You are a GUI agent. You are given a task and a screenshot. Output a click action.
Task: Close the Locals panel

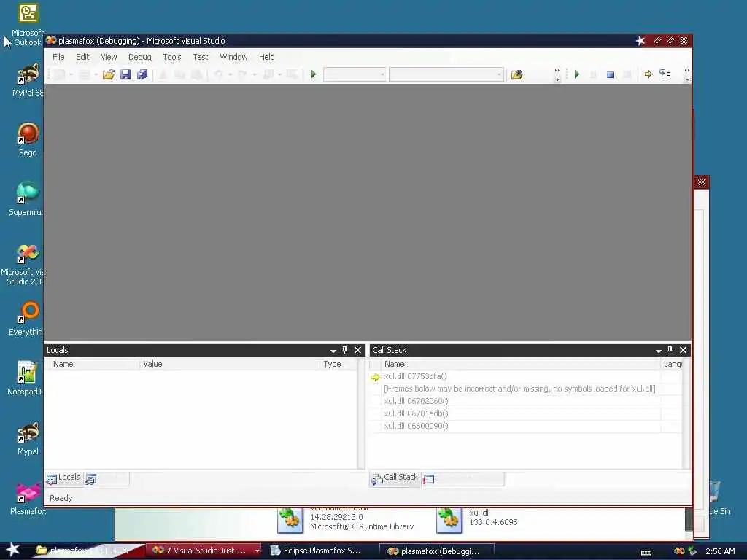(x=357, y=350)
